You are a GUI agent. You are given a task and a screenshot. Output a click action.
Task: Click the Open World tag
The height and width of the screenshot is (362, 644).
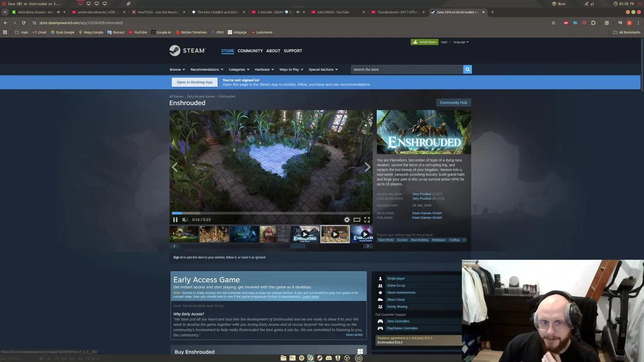click(386, 240)
